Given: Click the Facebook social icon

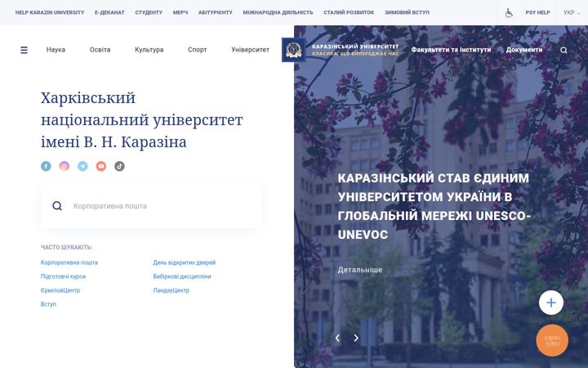Looking at the screenshot, I should (x=46, y=166).
